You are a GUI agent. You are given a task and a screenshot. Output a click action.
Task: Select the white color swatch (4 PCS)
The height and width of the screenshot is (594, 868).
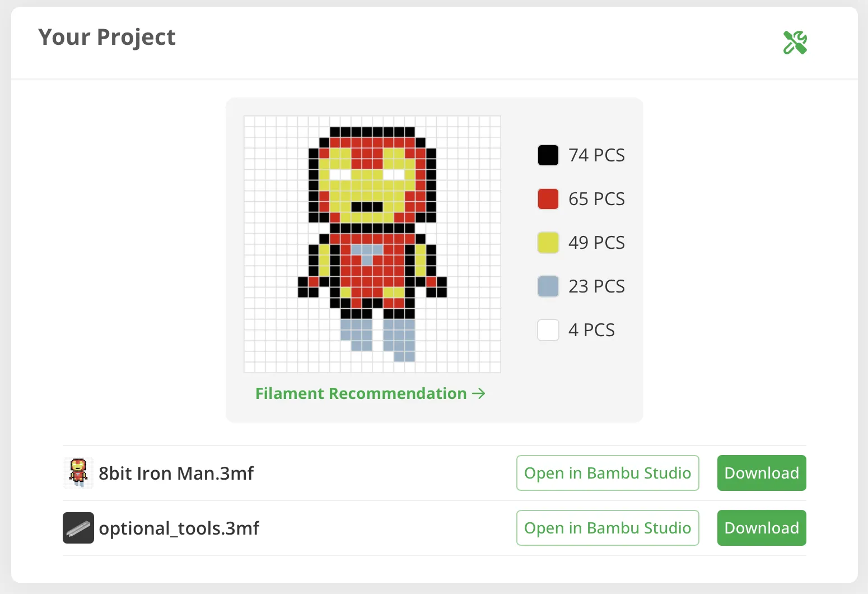(548, 330)
